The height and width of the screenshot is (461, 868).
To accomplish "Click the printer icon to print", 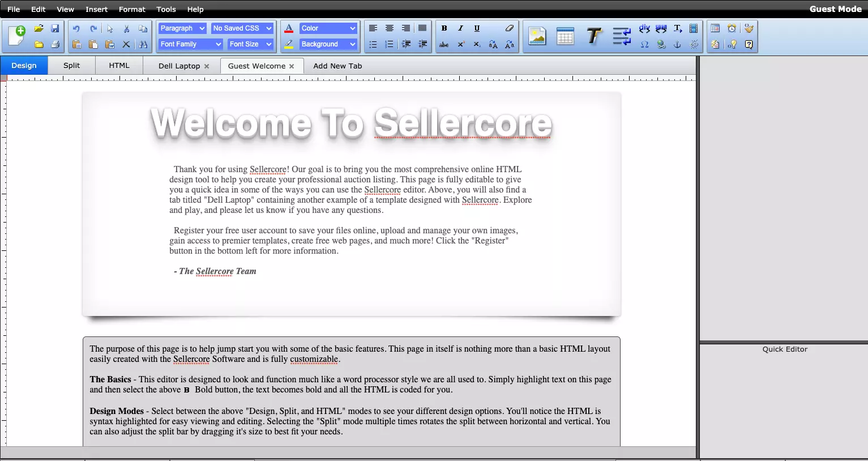I will (x=55, y=44).
